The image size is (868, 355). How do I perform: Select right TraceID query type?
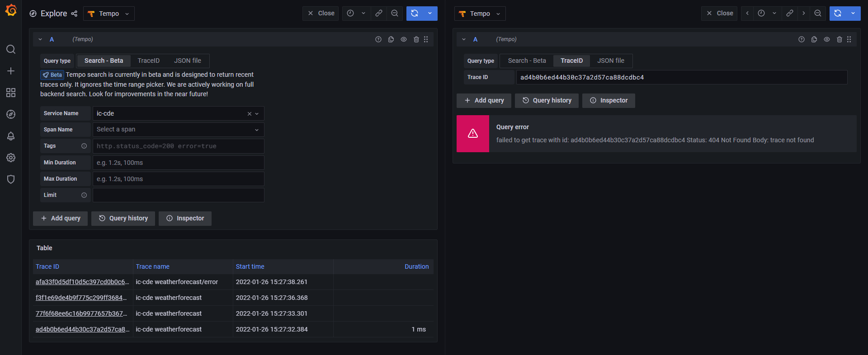(572, 61)
